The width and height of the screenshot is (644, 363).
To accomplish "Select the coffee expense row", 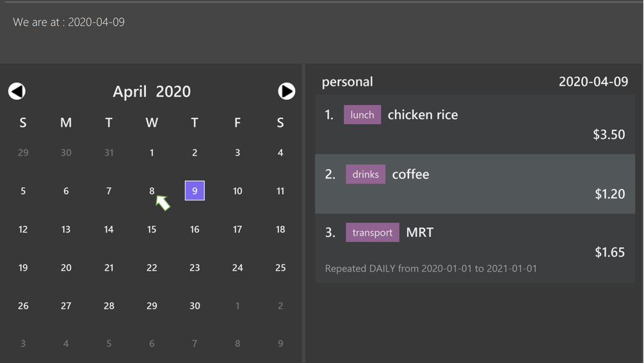I will (x=475, y=184).
